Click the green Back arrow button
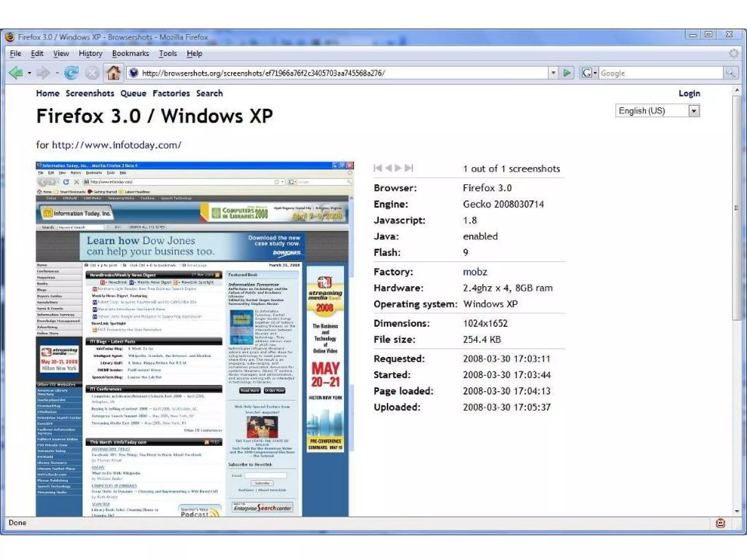747x560 pixels. click(x=16, y=73)
